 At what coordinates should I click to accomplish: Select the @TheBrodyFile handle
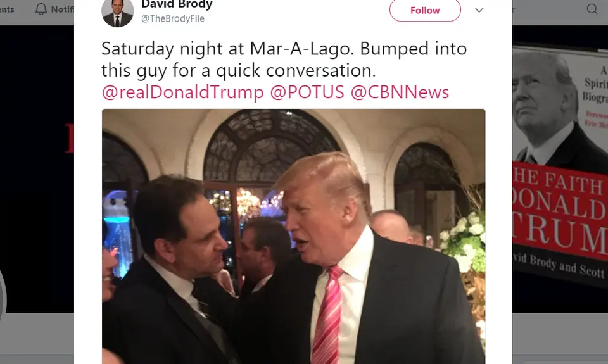pyautogui.click(x=172, y=18)
